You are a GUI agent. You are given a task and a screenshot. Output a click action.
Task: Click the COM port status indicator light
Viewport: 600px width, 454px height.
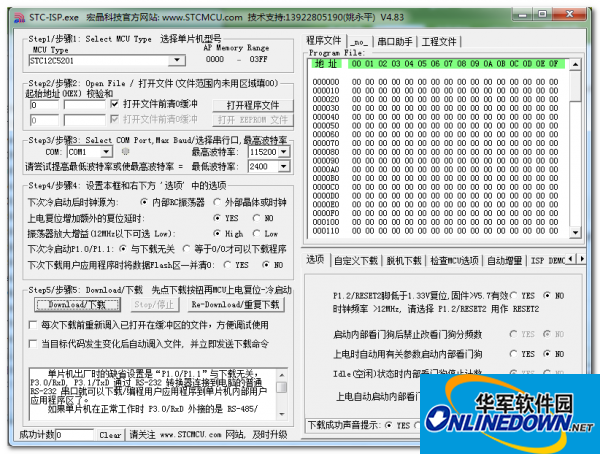pyautogui.click(x=125, y=152)
